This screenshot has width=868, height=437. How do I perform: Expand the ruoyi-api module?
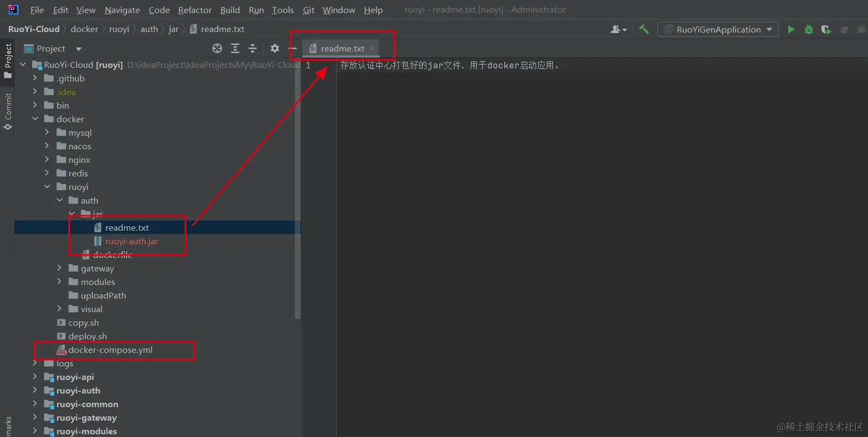click(35, 377)
